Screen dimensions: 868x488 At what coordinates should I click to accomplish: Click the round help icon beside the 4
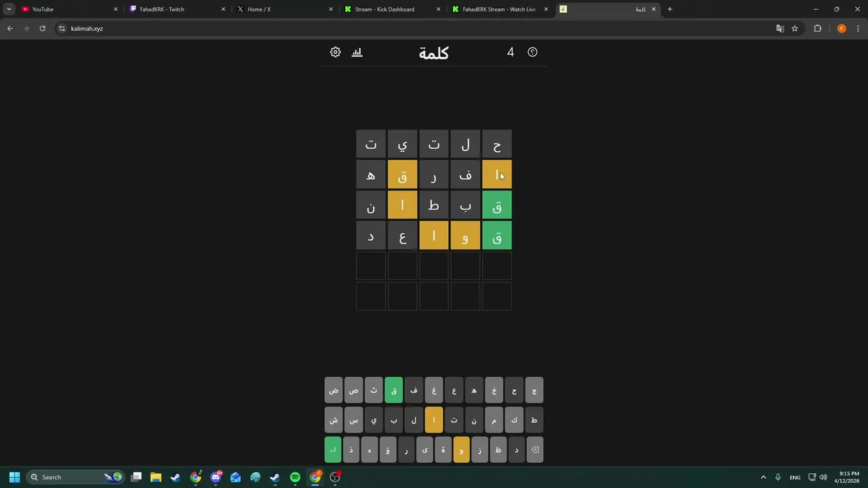point(532,52)
